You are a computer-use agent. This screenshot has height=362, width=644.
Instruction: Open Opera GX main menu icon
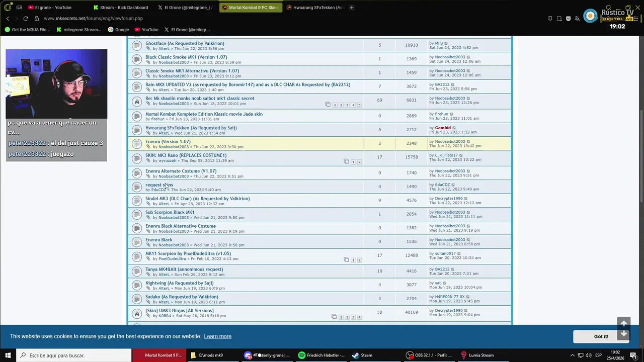(x=8, y=8)
